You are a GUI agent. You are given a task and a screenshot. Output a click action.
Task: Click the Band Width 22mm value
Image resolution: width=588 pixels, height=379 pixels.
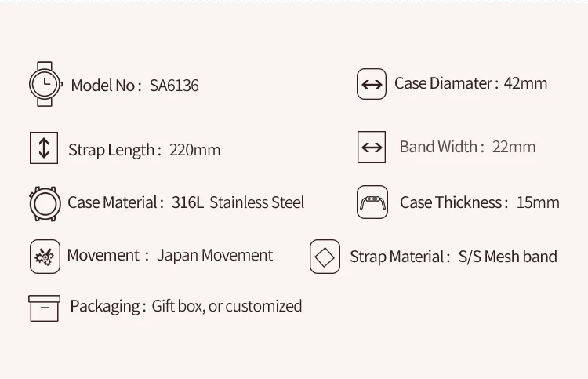514,147
